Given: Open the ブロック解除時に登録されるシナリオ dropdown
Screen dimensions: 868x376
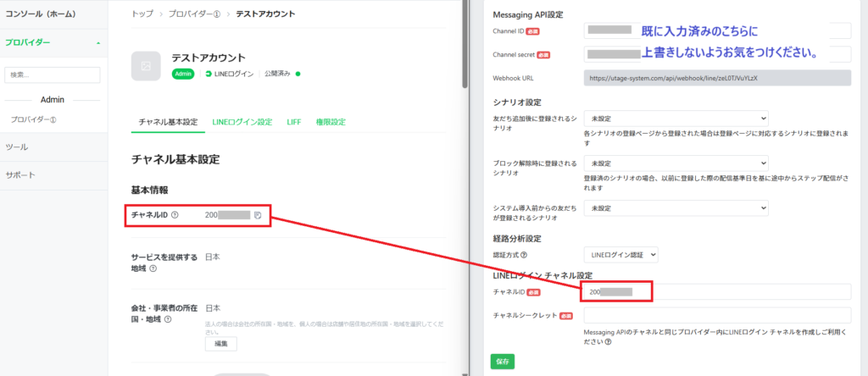Looking at the screenshot, I should tap(676, 163).
